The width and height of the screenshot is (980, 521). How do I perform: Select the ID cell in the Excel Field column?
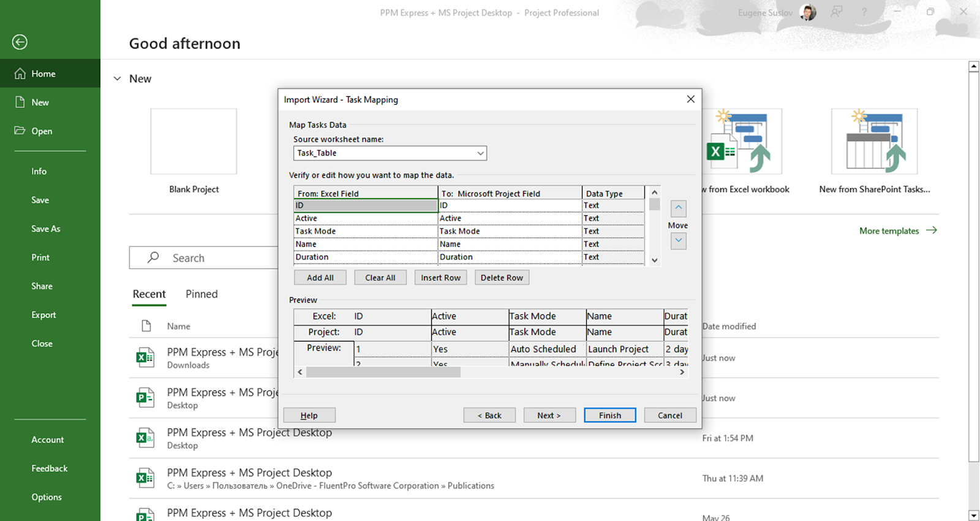pyautogui.click(x=366, y=205)
